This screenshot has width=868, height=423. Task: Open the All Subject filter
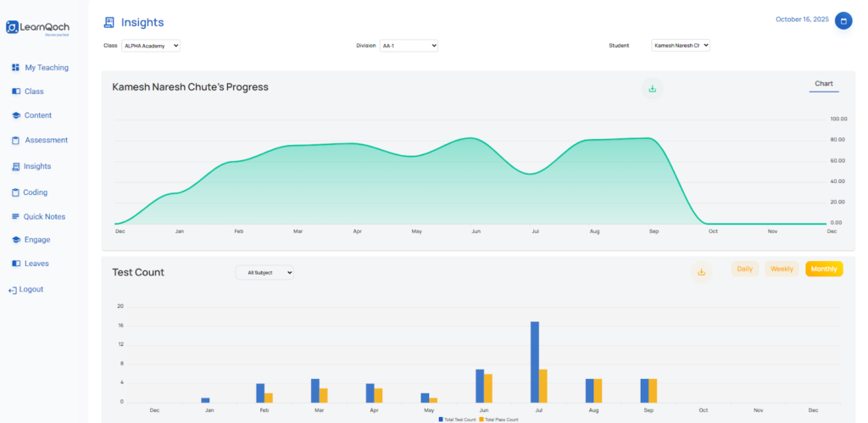coord(264,273)
